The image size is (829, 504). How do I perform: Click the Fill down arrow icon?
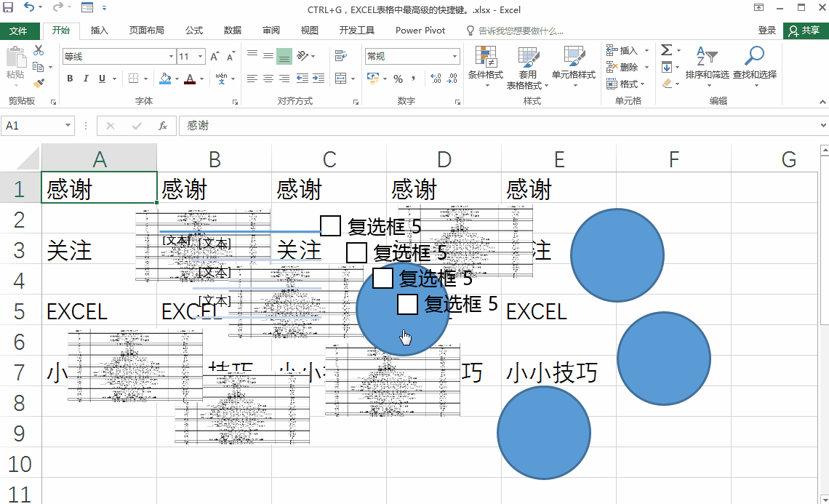(x=667, y=67)
